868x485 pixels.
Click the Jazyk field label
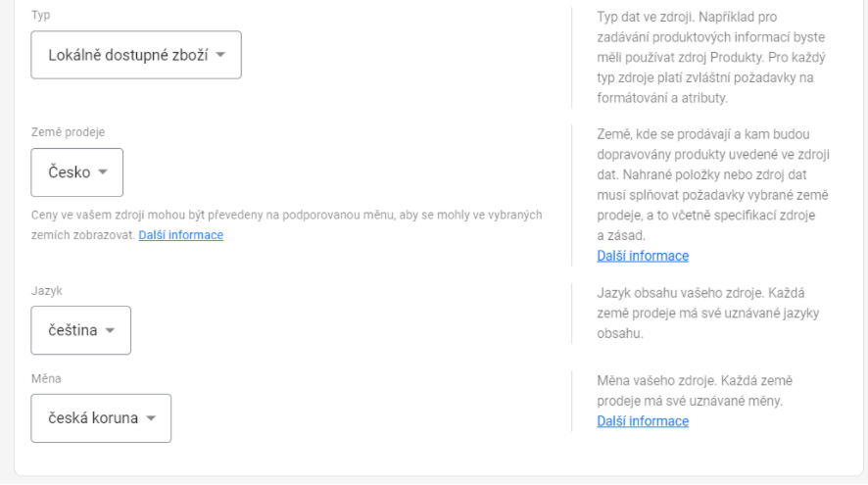tap(46, 291)
